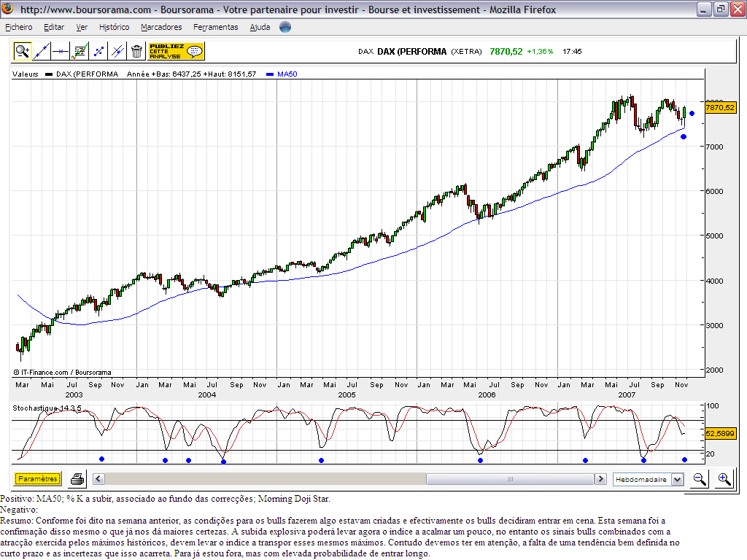Viewport: 747px width, 560px height.
Task: Click the DAX (PERFORMA legend label
Action: (87, 74)
